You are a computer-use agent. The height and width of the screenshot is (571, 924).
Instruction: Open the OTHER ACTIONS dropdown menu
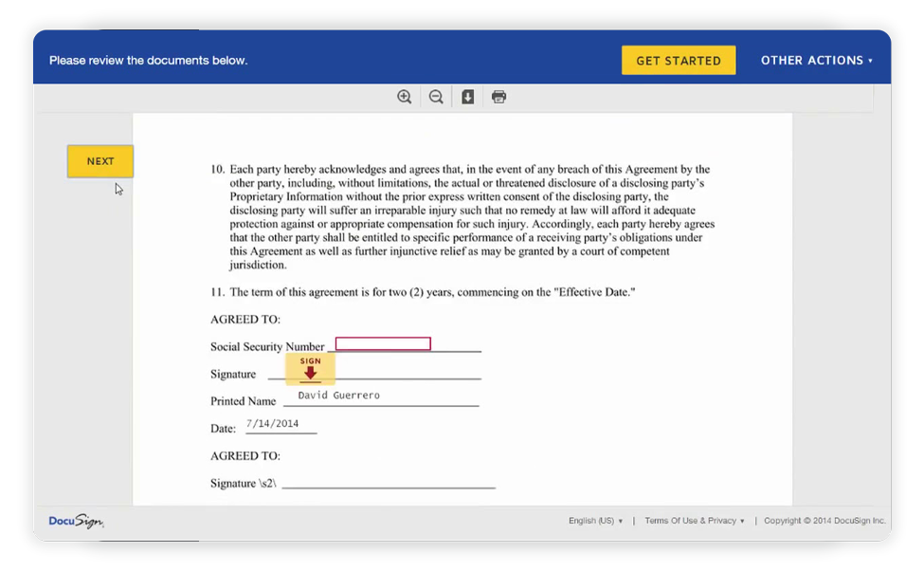816,61
